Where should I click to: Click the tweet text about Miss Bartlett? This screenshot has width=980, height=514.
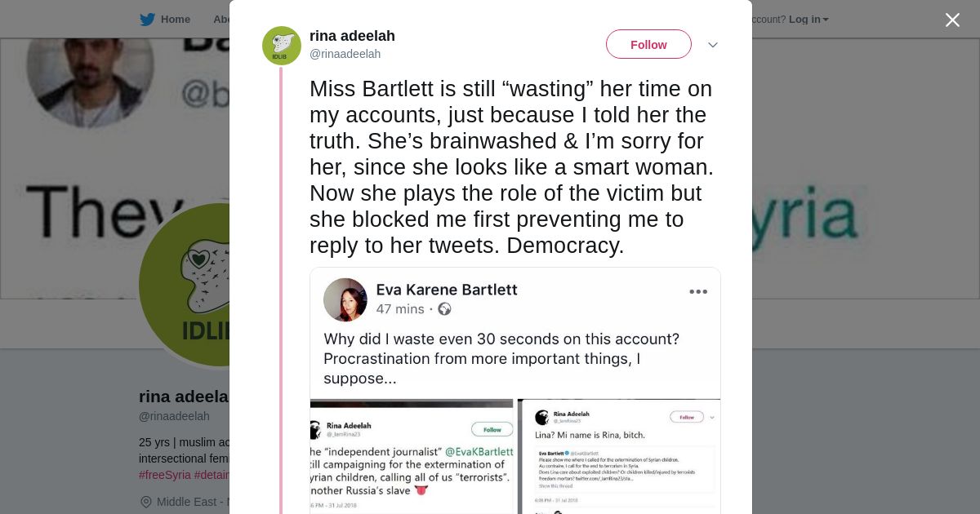(511, 167)
